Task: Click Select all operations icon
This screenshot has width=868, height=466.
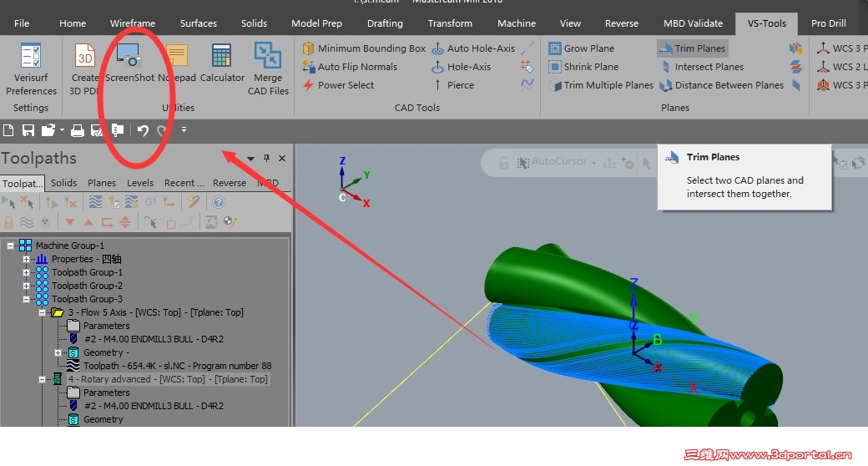Action: [x=8, y=202]
